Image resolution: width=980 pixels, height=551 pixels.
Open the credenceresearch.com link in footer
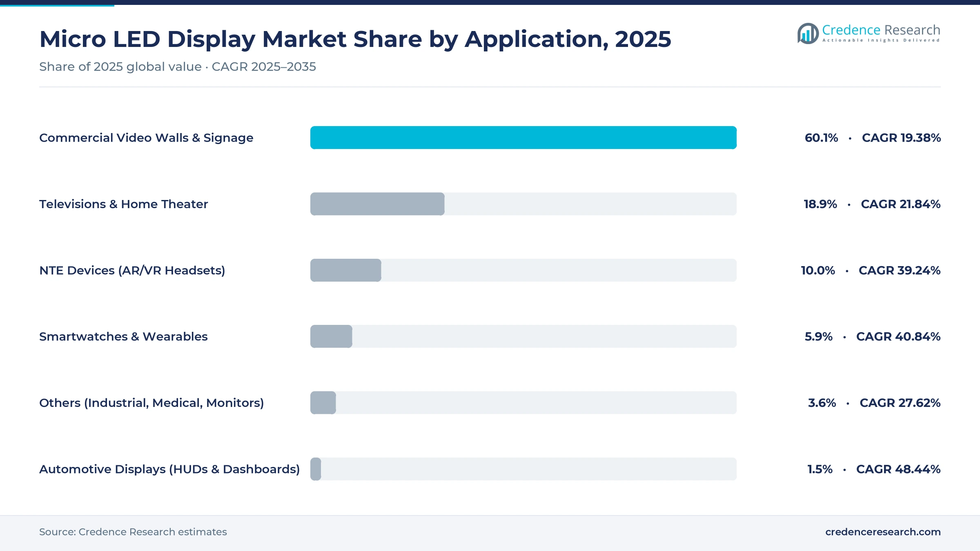click(x=883, y=532)
